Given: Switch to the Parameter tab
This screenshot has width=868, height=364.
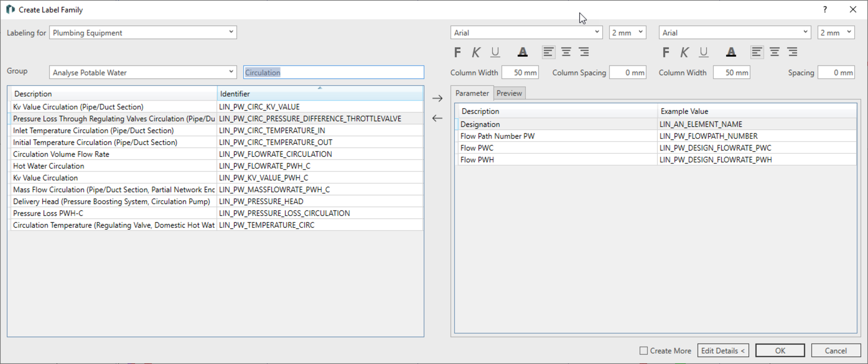Looking at the screenshot, I should pos(472,93).
